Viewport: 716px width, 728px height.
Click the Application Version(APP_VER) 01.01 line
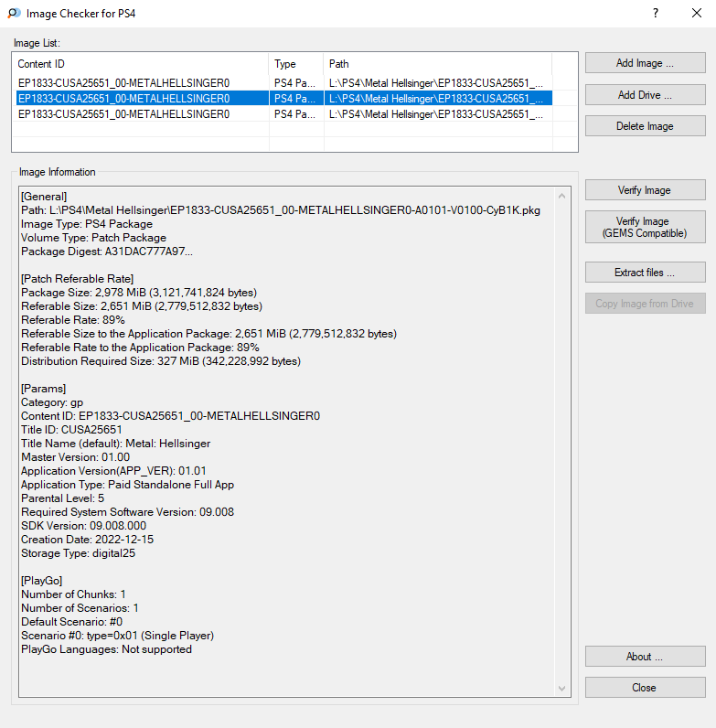coord(113,471)
